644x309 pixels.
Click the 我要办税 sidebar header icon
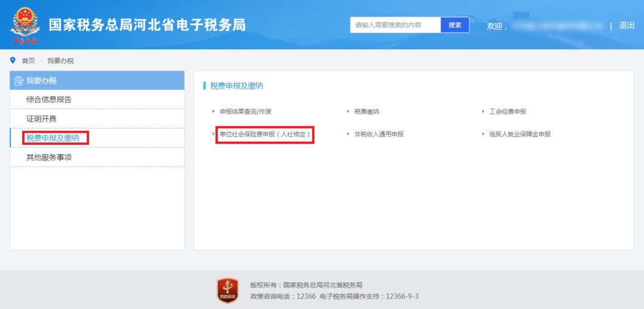point(18,81)
